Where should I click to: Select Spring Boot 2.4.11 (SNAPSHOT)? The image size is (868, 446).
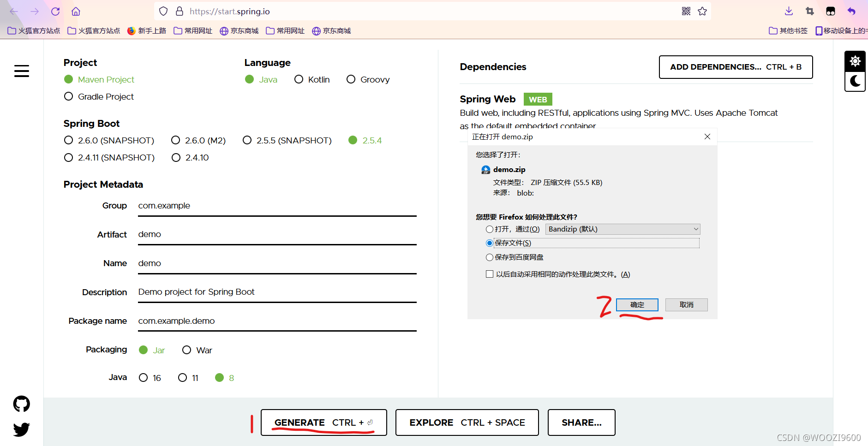coord(109,157)
